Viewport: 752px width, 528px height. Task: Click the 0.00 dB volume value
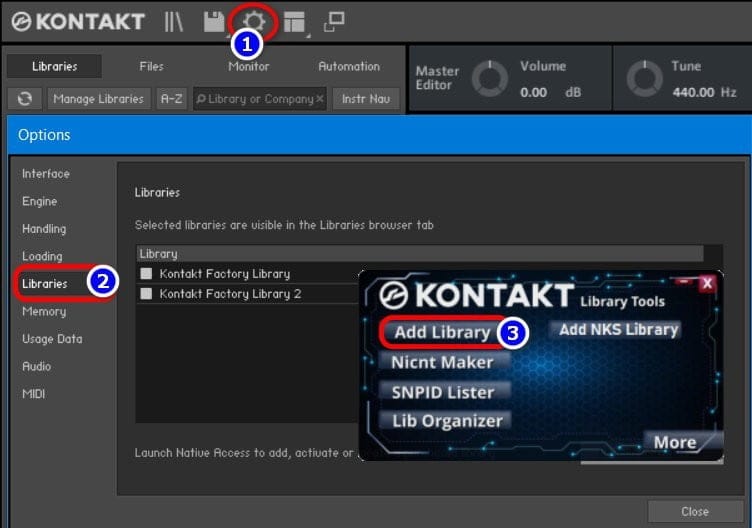pos(550,92)
